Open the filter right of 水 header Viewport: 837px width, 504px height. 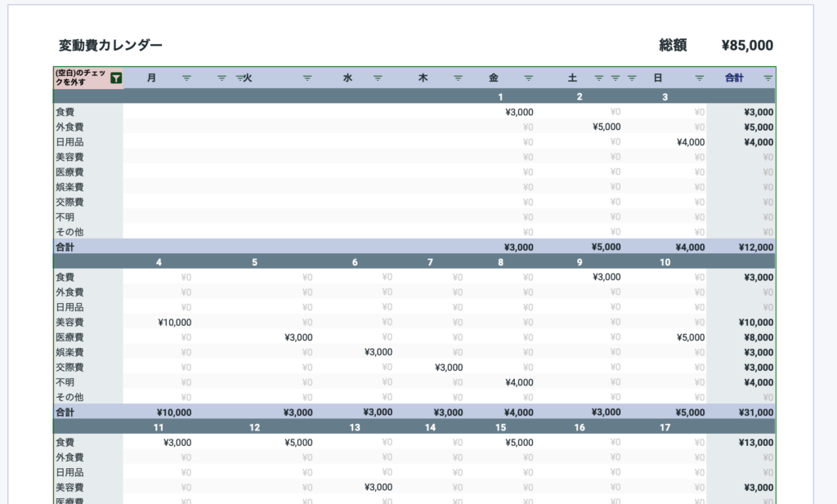pyautogui.click(x=378, y=78)
